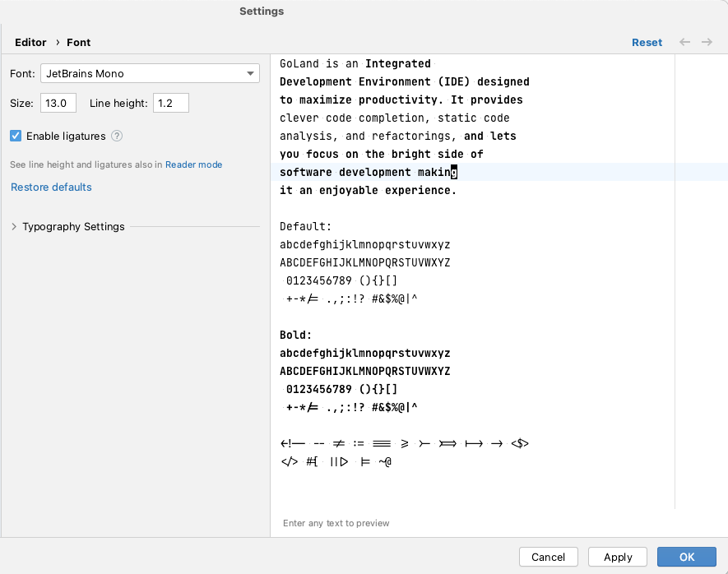This screenshot has height=574, width=728.
Task: Click the preview line 'software development making'
Action: (x=369, y=172)
